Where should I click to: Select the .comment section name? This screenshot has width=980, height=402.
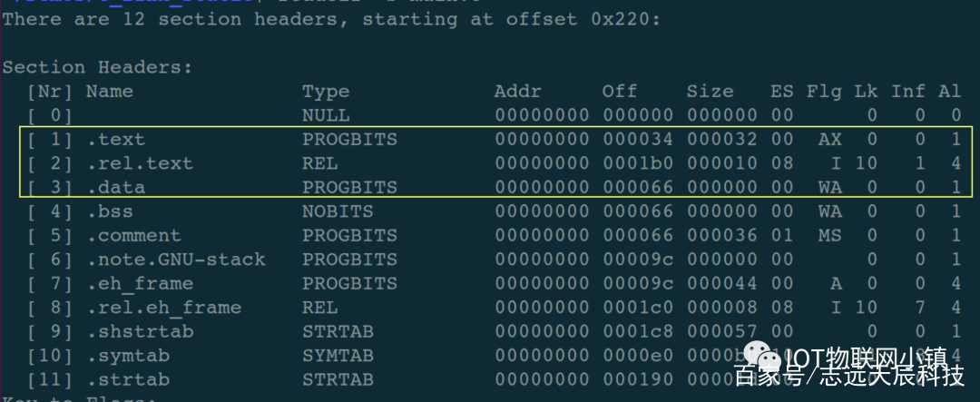pyautogui.click(x=133, y=236)
